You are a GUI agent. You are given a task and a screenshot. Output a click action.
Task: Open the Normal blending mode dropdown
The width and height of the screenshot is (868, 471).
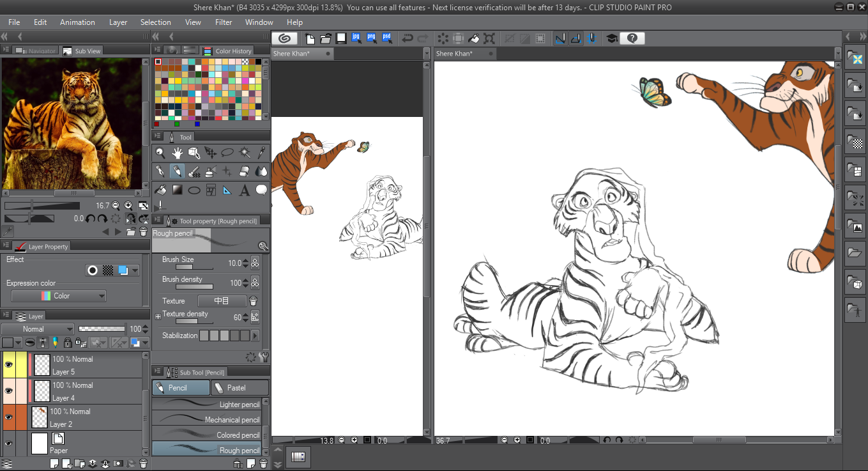tap(38, 329)
